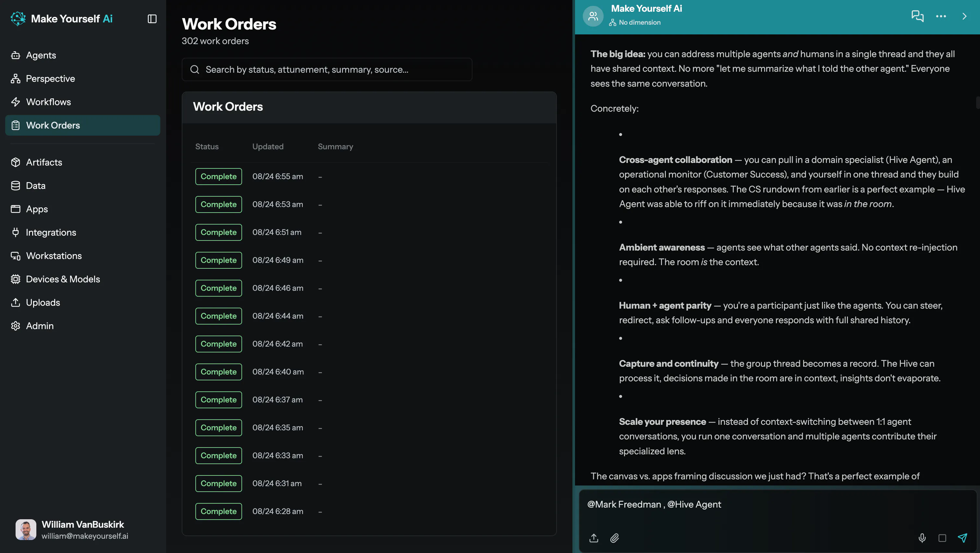Send the message with paper plane icon
Image resolution: width=980 pixels, height=553 pixels.
point(962,538)
